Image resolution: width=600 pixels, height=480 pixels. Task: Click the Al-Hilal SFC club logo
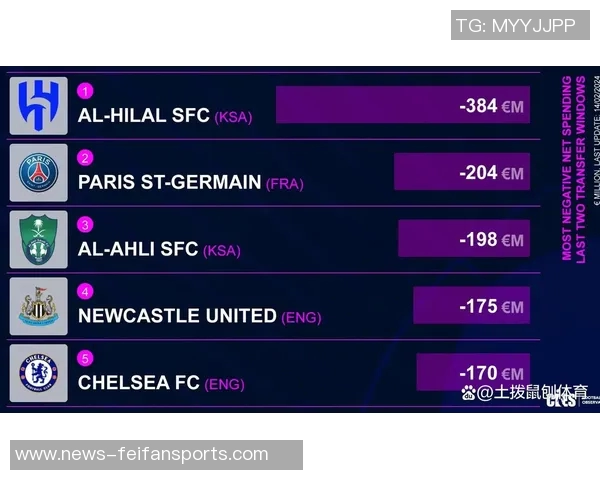pos(39,106)
